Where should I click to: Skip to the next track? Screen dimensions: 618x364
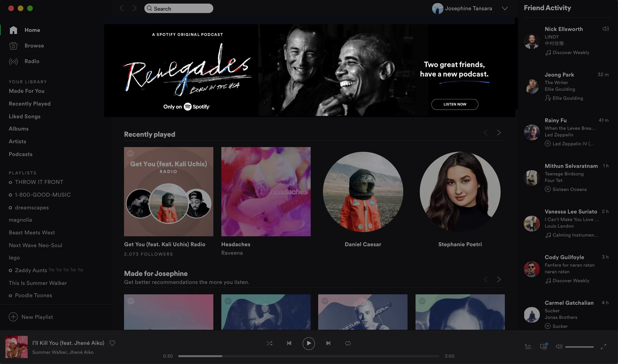pyautogui.click(x=328, y=343)
